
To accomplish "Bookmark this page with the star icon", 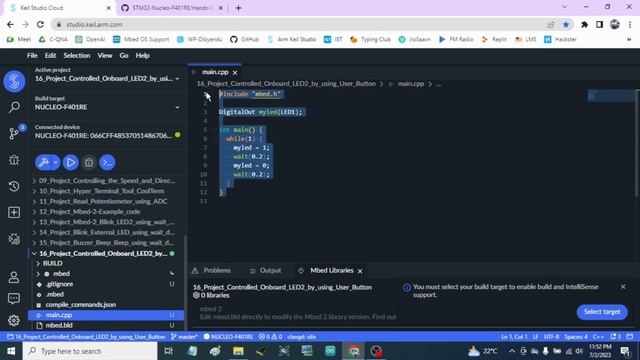I will click(566, 24).
